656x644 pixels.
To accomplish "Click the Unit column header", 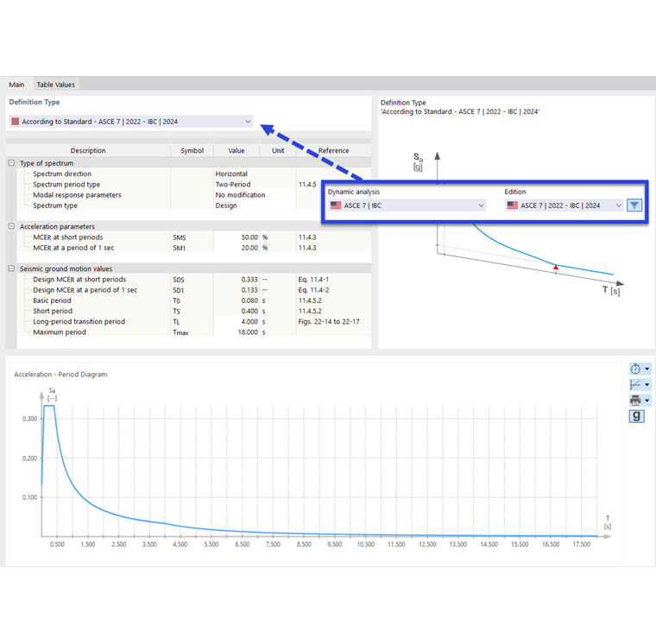I will click(x=278, y=151).
